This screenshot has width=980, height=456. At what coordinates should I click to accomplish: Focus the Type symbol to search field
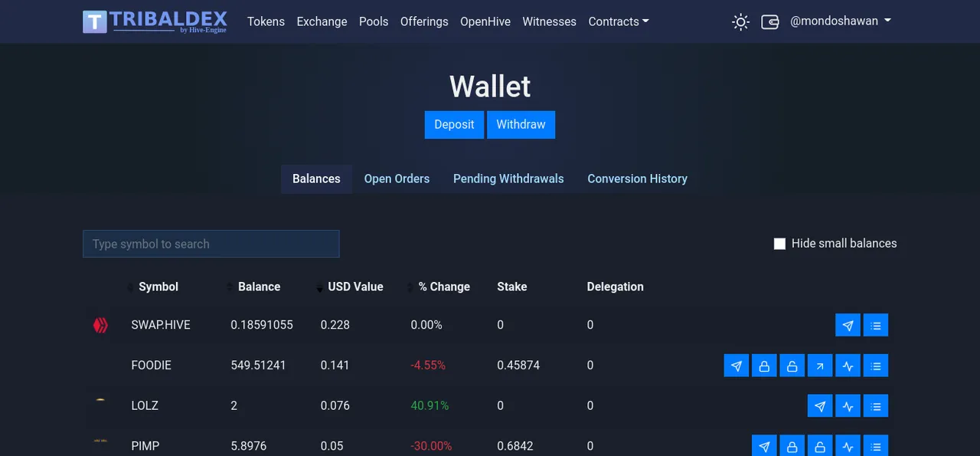point(211,244)
